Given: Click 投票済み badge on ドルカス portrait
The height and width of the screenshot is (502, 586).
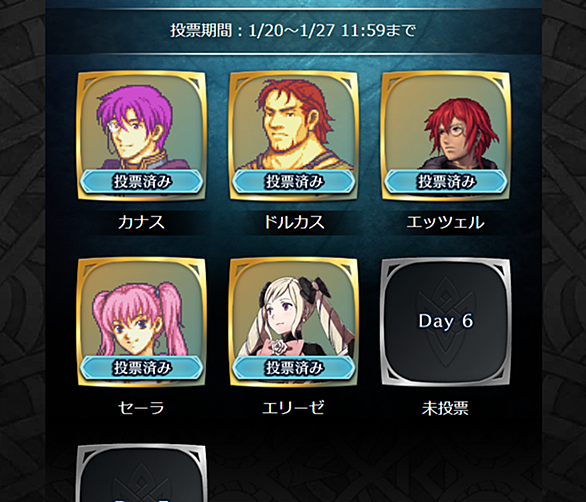Looking at the screenshot, I should tap(294, 182).
